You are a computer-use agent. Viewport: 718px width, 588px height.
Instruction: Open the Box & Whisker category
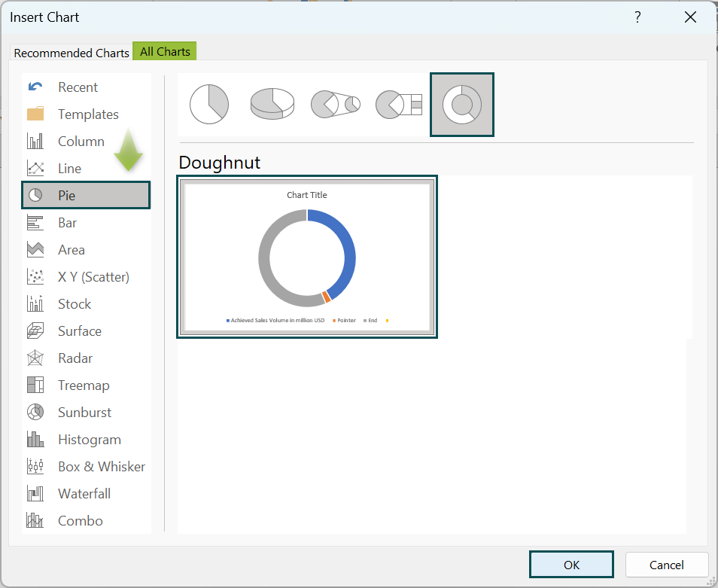tap(102, 466)
